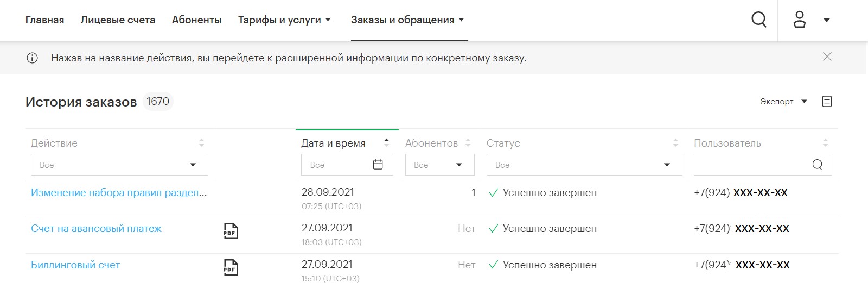Image resolution: width=868 pixels, height=288 pixels.
Task: Open the Биллинговый счет order link
Action: tap(75, 265)
